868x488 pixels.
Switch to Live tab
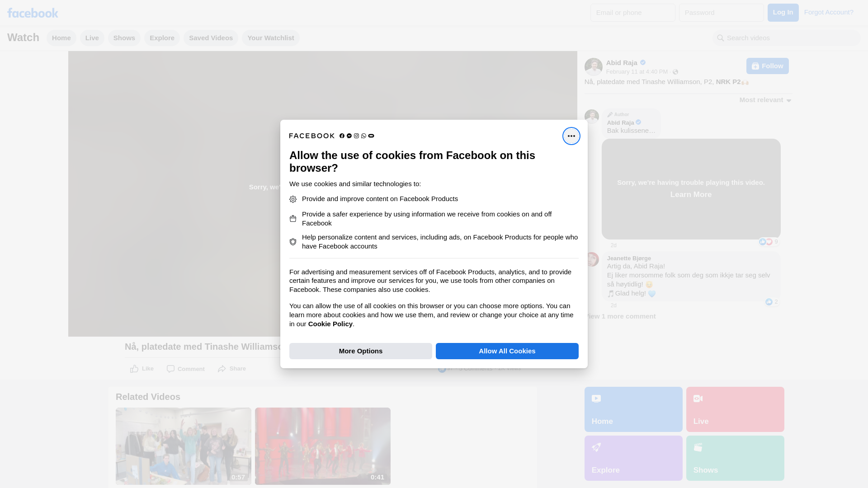[92, 38]
